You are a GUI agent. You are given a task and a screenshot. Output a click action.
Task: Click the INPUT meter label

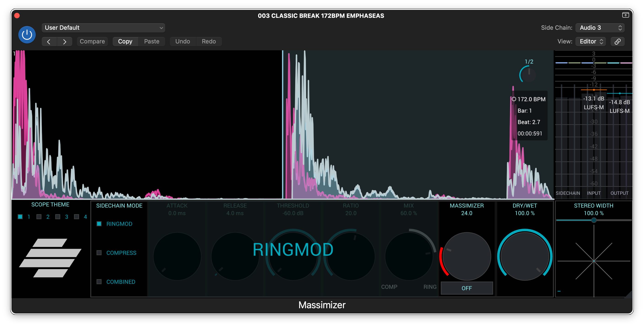click(593, 193)
